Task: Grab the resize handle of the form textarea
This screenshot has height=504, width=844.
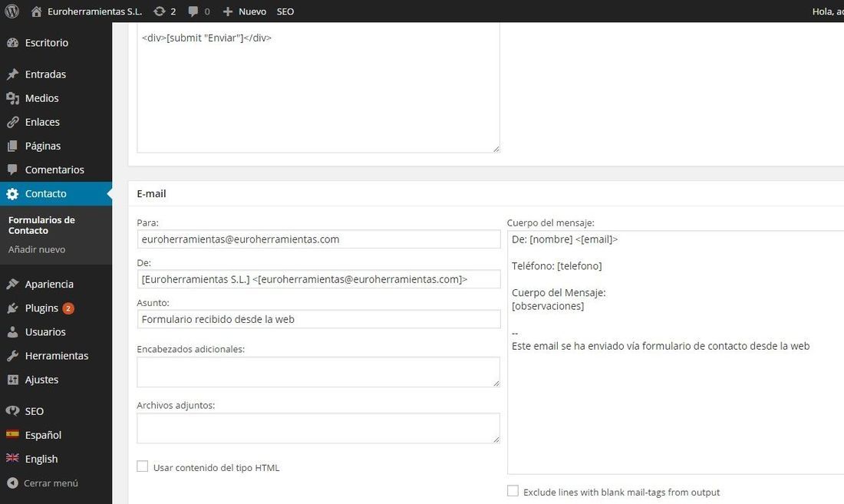Action: pos(496,149)
